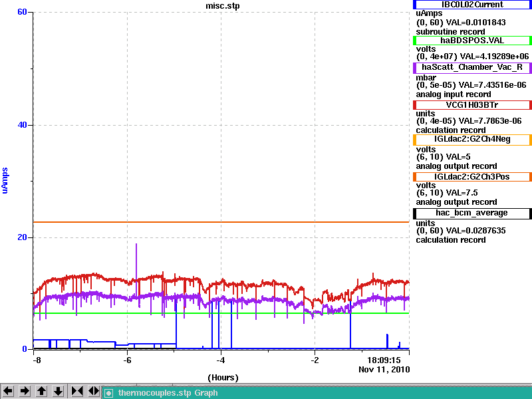
Task: Click the pan right arrow button
Action: (25, 391)
